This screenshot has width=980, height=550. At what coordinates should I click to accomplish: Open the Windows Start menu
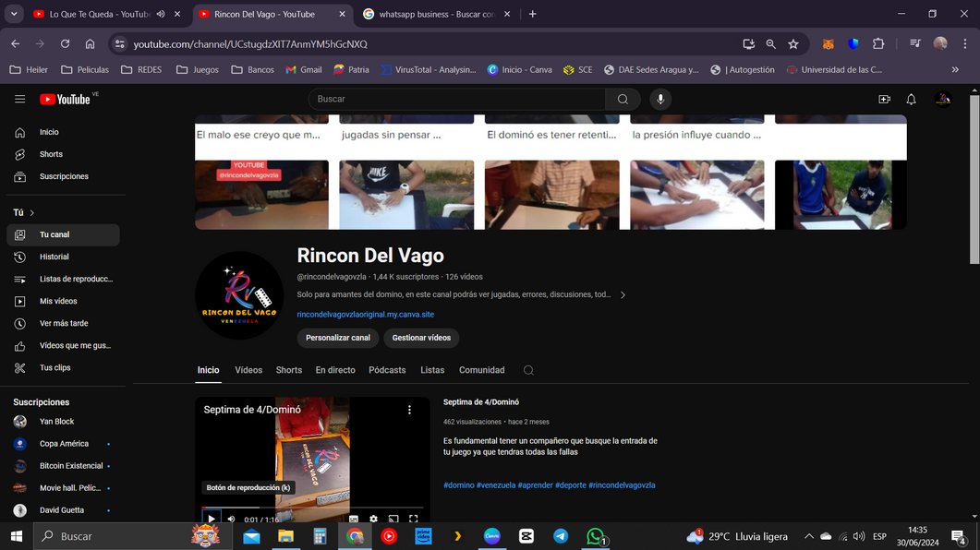(x=17, y=536)
